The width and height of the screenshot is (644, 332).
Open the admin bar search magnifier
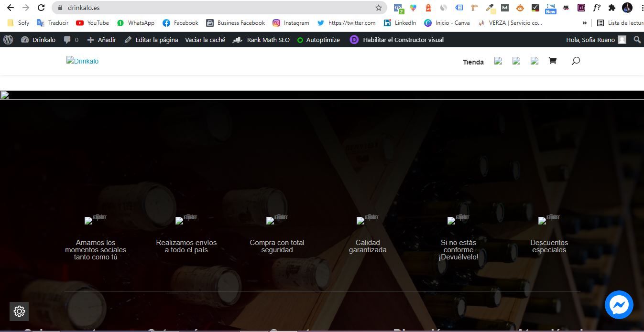coord(637,40)
